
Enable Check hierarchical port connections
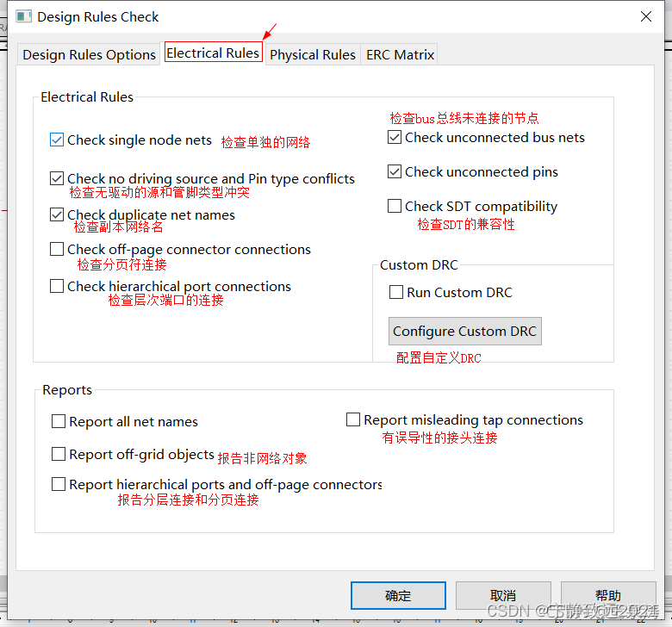[x=57, y=287]
